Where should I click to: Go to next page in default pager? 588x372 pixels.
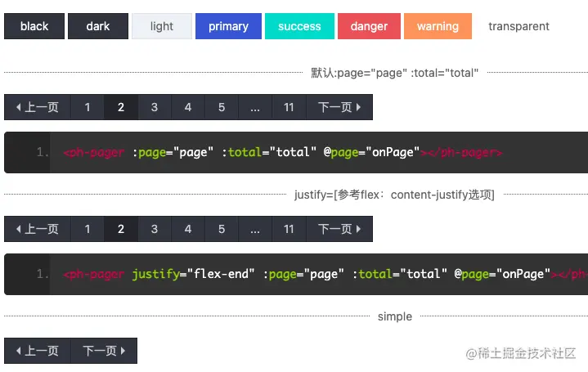coord(339,107)
